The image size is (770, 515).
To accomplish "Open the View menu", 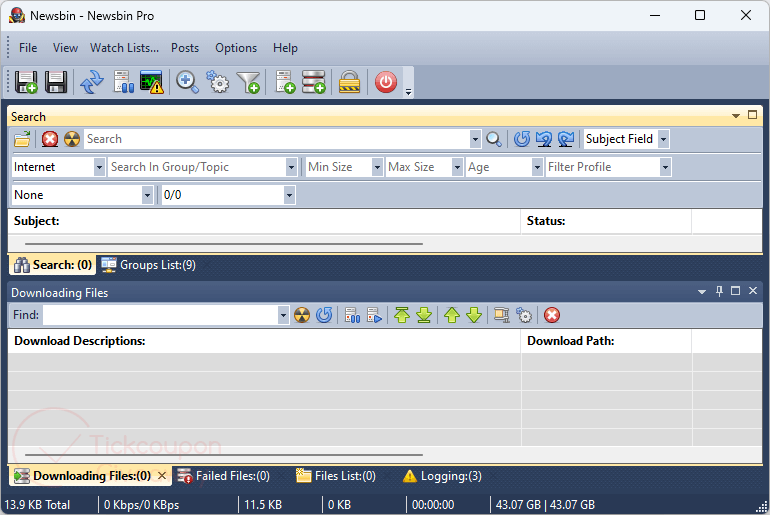I will 65,48.
